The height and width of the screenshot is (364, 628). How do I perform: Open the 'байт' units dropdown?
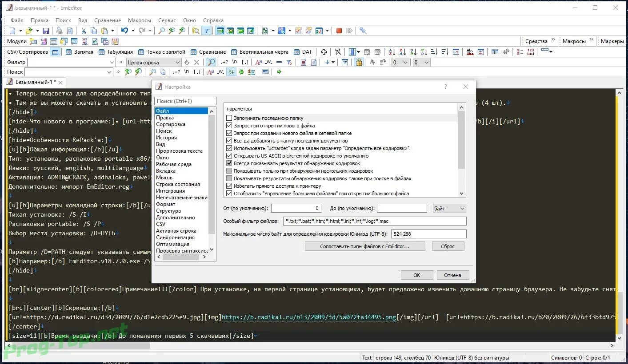click(x=449, y=208)
